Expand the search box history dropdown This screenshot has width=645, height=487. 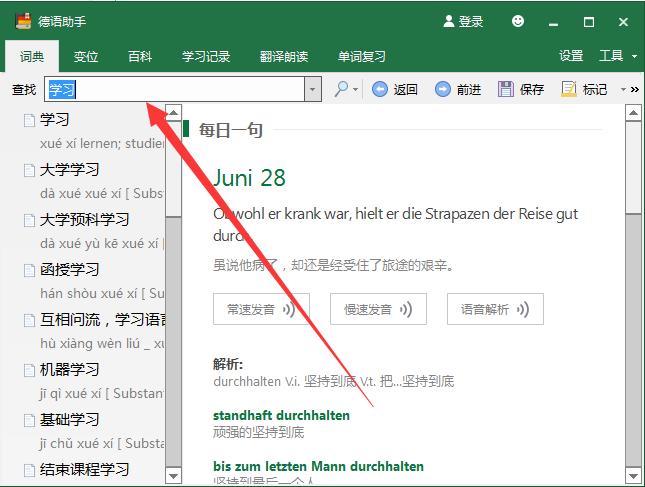click(x=313, y=89)
